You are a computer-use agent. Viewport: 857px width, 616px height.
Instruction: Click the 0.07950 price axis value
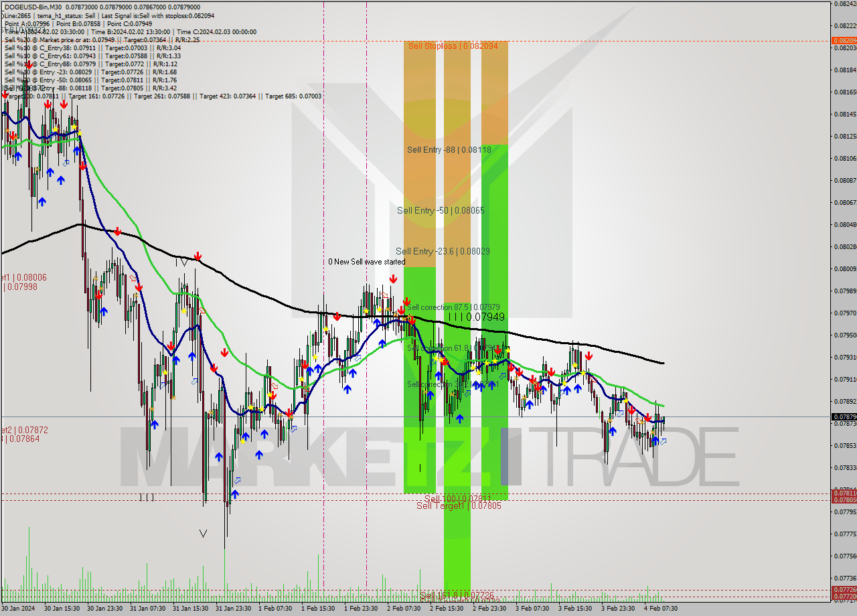pos(845,335)
